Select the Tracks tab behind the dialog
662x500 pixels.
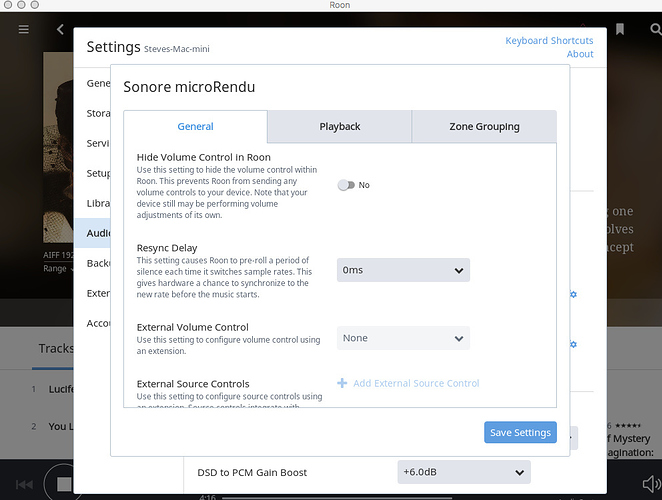click(56, 348)
